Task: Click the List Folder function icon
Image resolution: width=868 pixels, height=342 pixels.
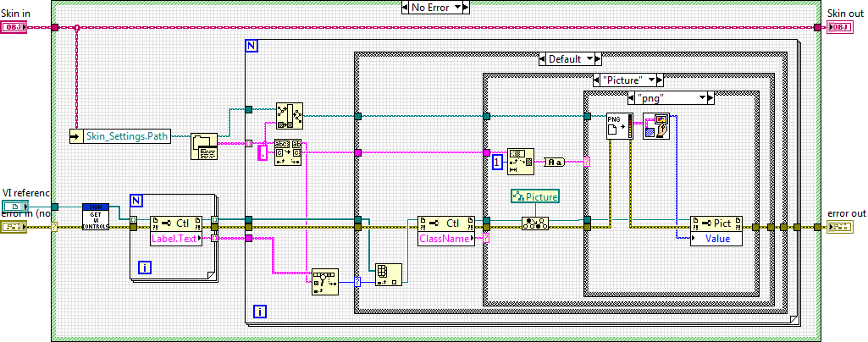Action: pos(204,146)
